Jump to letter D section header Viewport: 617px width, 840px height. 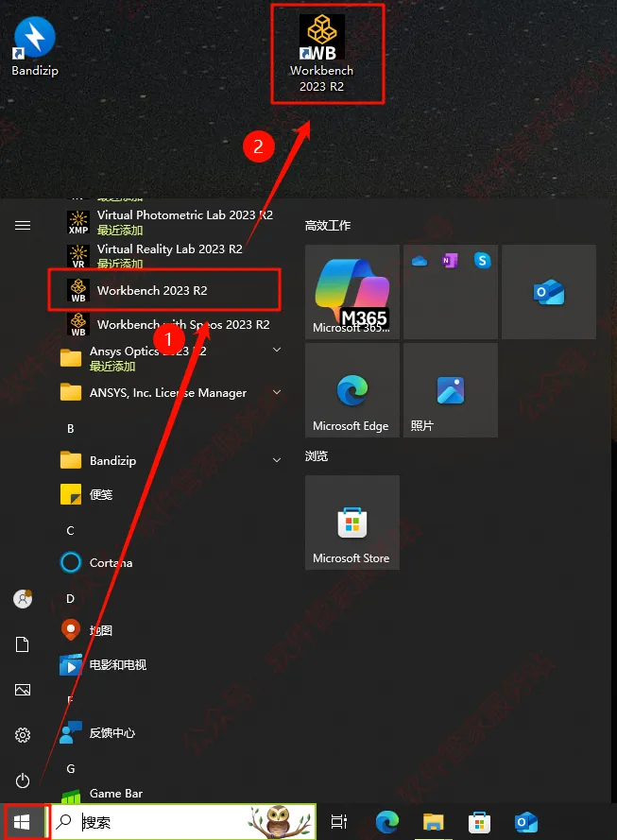(x=70, y=598)
